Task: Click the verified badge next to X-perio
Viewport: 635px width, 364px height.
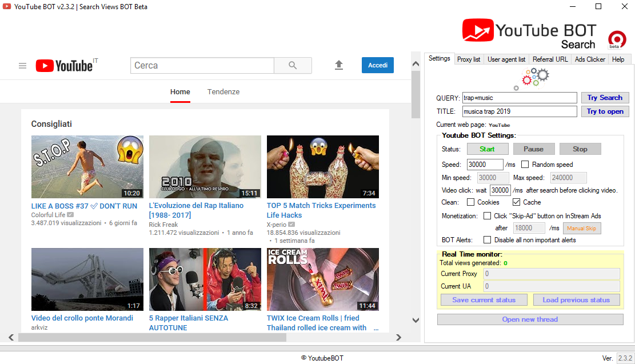Action: 291,224
